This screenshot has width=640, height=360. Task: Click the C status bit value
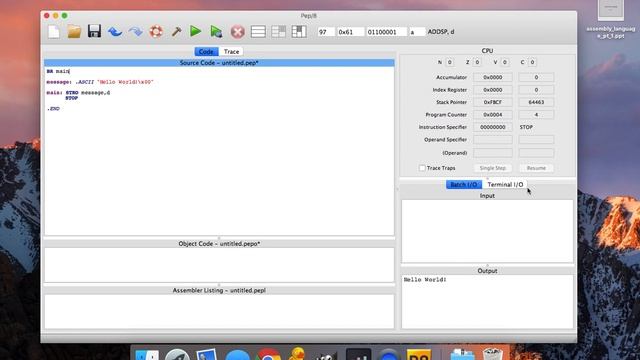pyautogui.click(x=532, y=62)
